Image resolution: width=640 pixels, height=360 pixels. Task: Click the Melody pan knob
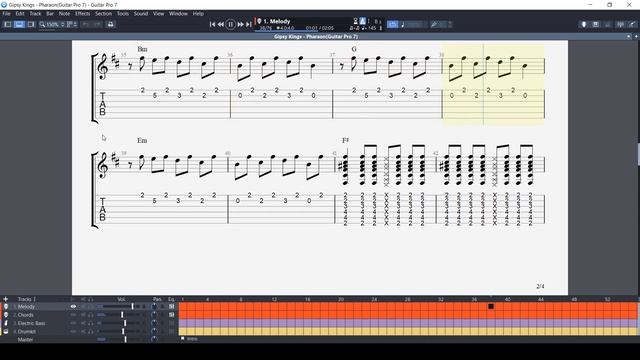click(x=154, y=307)
